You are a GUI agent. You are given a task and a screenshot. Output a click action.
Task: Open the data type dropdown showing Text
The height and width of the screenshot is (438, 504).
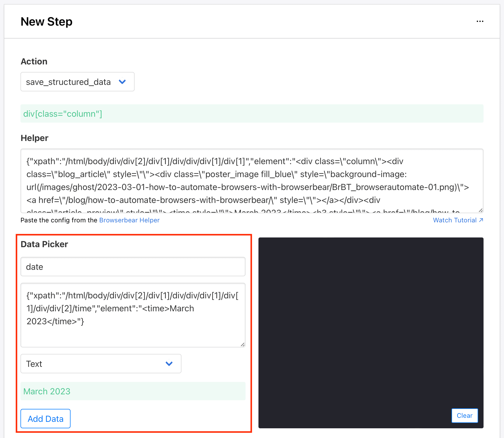(x=101, y=364)
